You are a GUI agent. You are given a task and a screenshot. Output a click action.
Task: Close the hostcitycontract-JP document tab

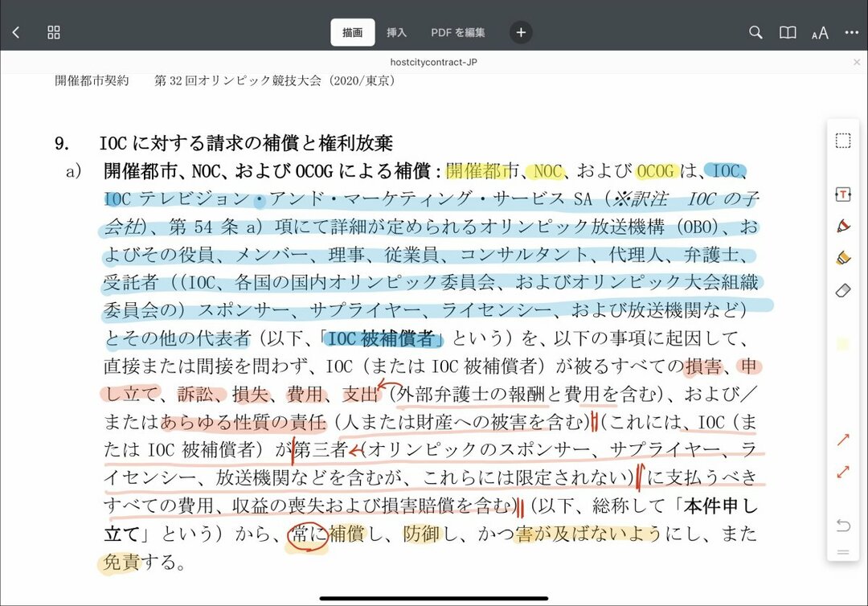pos(857,62)
